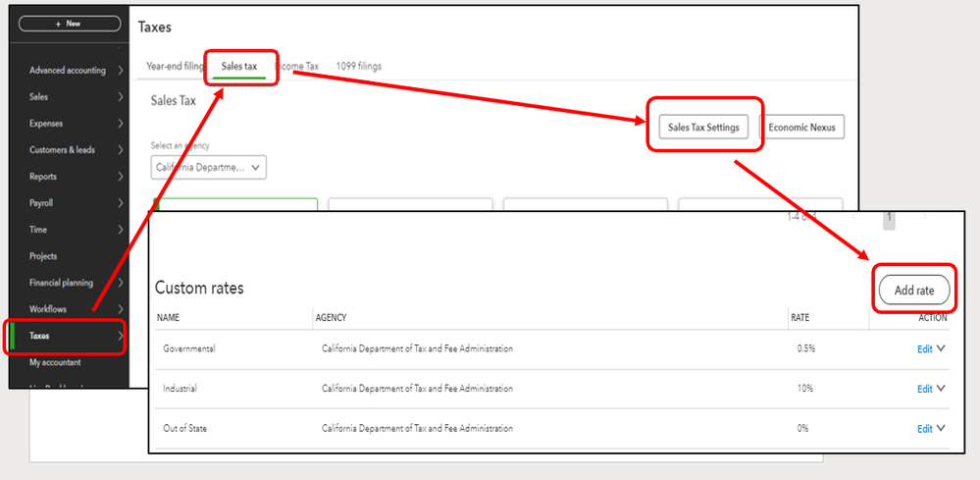Click the Out of State rate name
The height and width of the screenshot is (480, 980).
(x=185, y=428)
